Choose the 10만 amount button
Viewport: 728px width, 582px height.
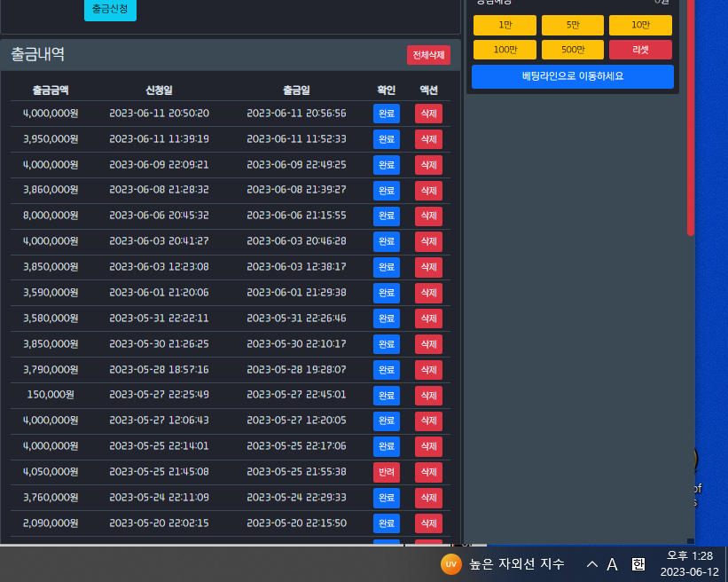(x=640, y=25)
